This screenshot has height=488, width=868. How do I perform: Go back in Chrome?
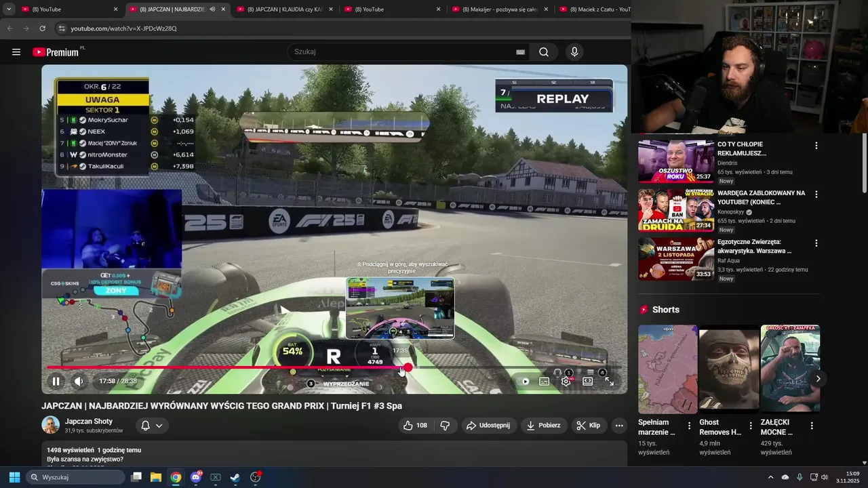9,28
